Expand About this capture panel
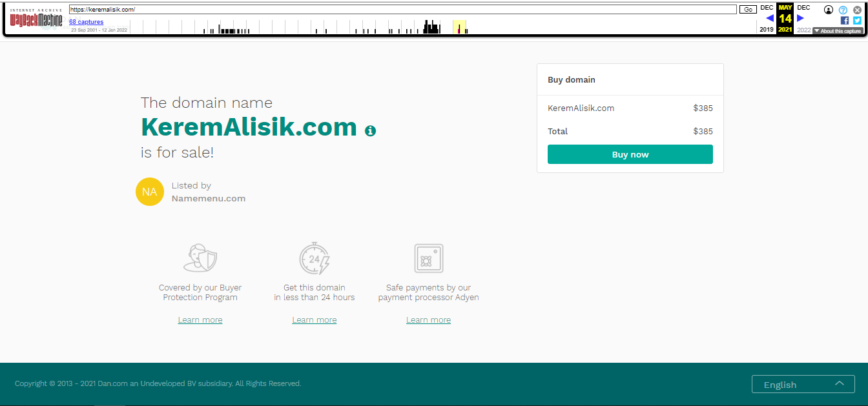868x406 pixels. click(838, 31)
